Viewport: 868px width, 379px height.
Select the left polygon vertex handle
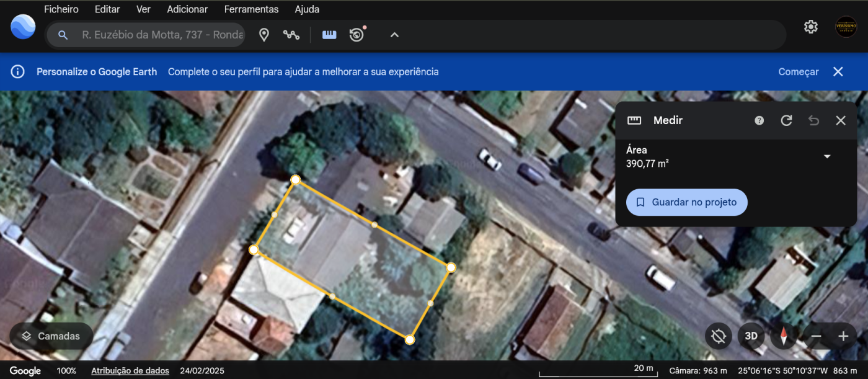click(x=254, y=249)
